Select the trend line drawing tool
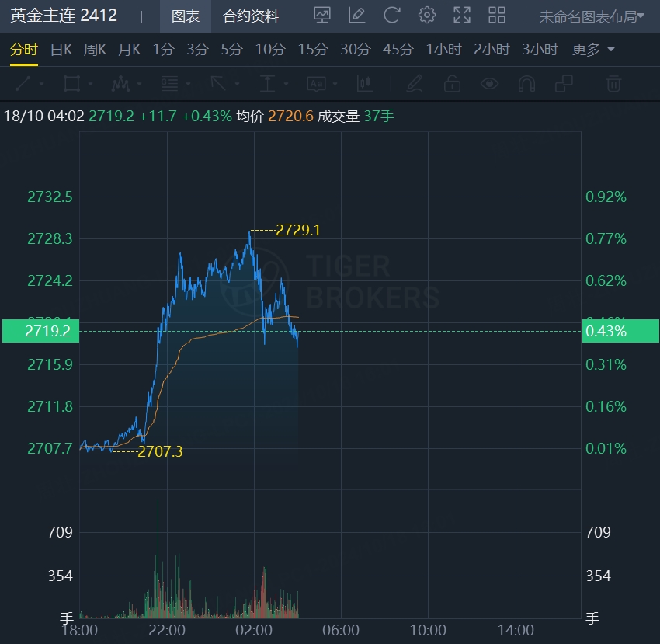The height and width of the screenshot is (644, 660). click(23, 84)
